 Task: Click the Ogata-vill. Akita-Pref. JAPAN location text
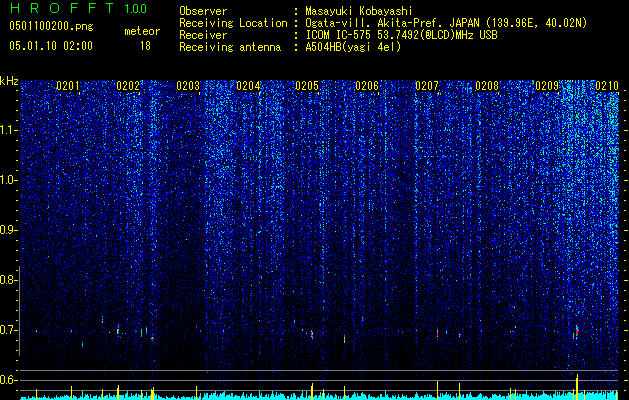(446, 23)
